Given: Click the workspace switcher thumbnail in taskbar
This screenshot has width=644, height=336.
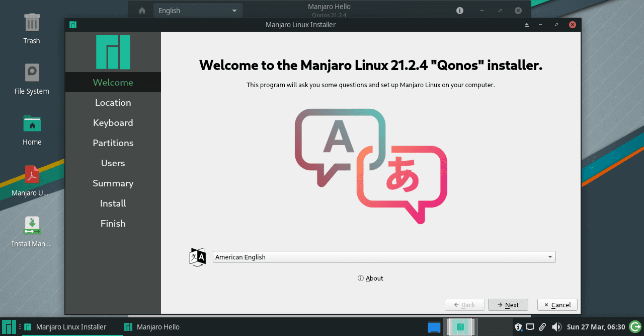Looking at the screenshot, I should tap(459, 327).
